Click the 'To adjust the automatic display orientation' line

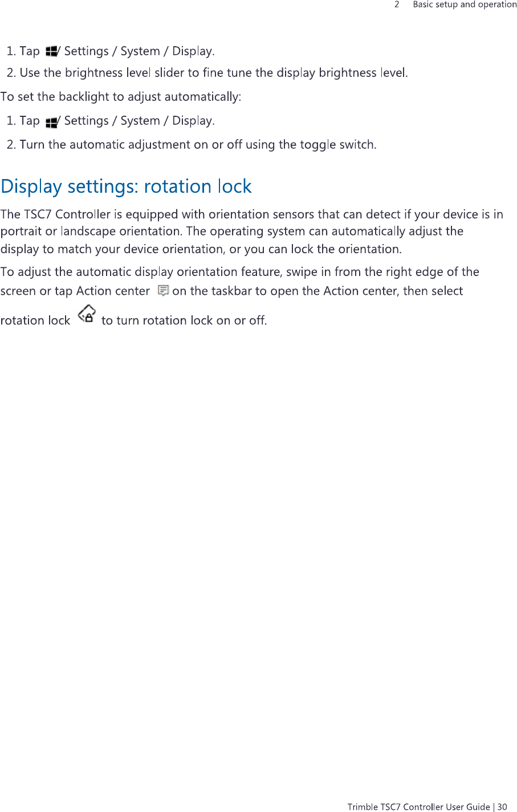(239, 272)
